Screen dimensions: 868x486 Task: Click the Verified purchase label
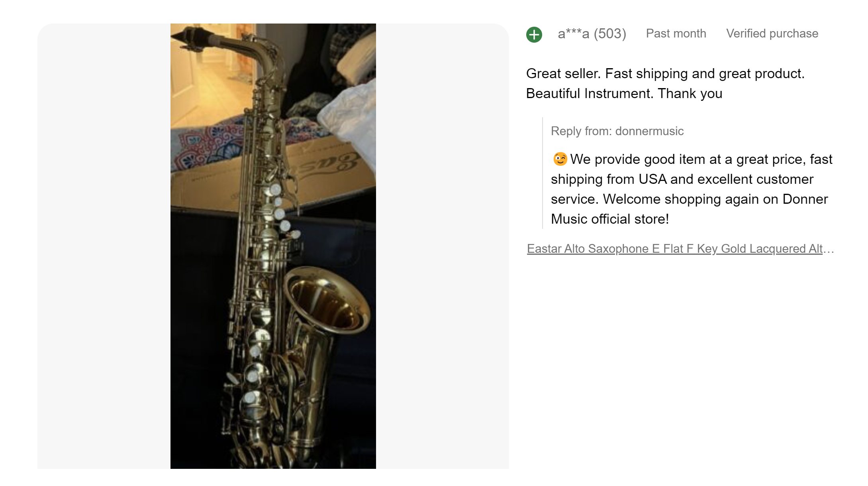tap(772, 33)
